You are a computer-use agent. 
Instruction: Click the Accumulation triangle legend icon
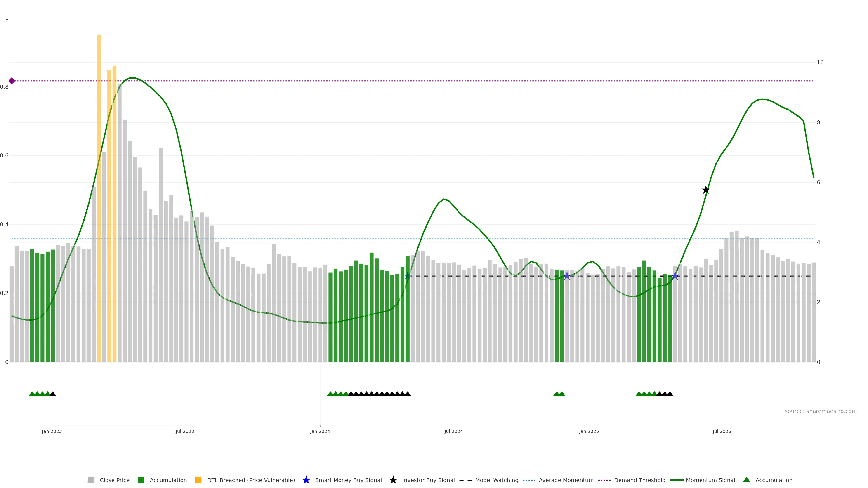pos(746,480)
